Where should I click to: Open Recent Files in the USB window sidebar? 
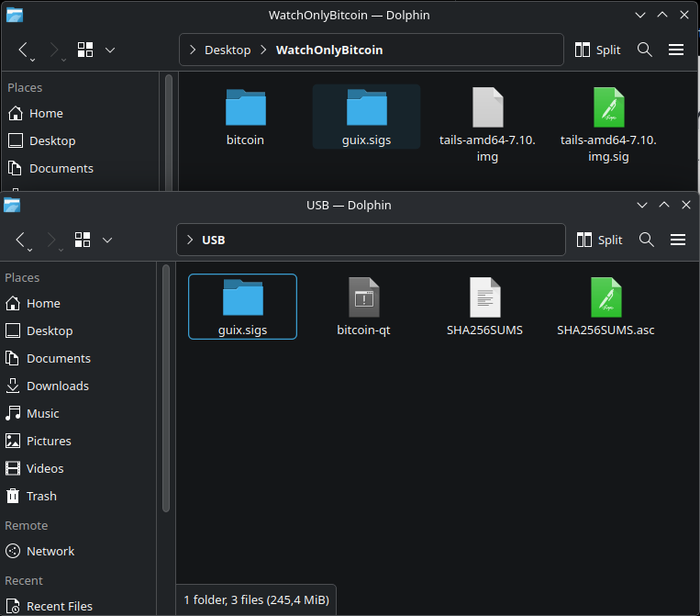(78, 607)
